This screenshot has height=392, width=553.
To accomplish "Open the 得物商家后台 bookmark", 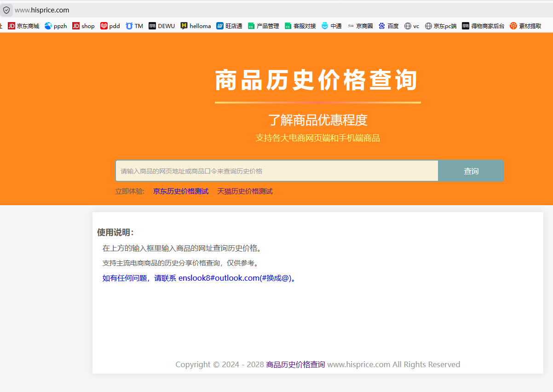I will coord(483,26).
